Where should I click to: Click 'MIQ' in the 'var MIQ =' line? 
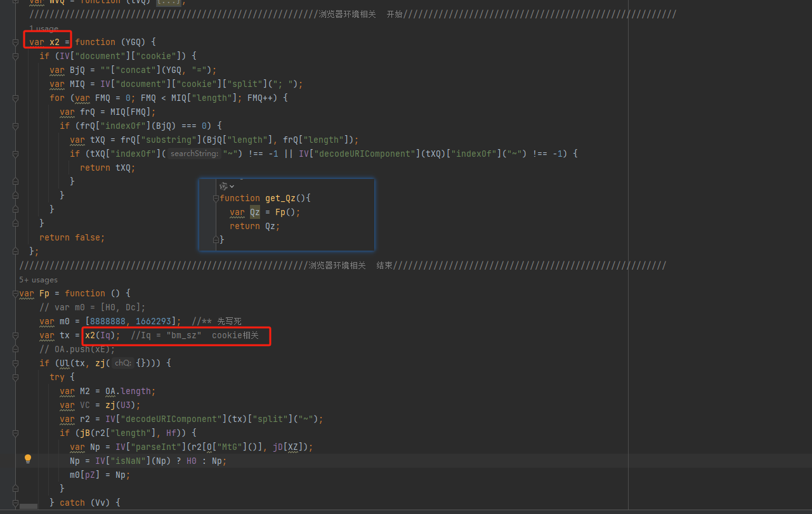[77, 84]
